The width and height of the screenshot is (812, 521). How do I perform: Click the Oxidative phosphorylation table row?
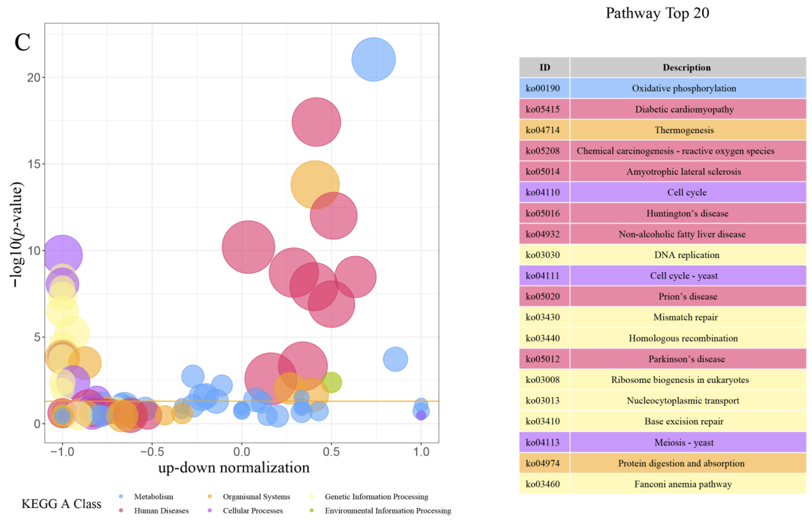coord(684,88)
